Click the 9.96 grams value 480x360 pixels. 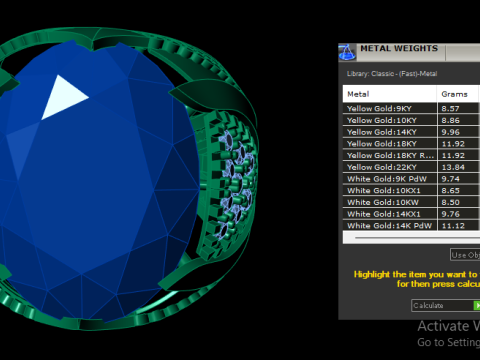(450, 132)
